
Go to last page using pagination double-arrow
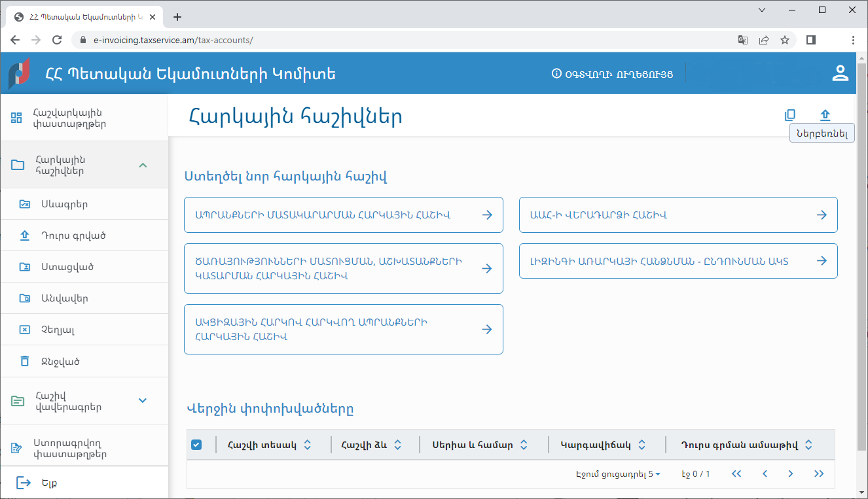(x=819, y=473)
